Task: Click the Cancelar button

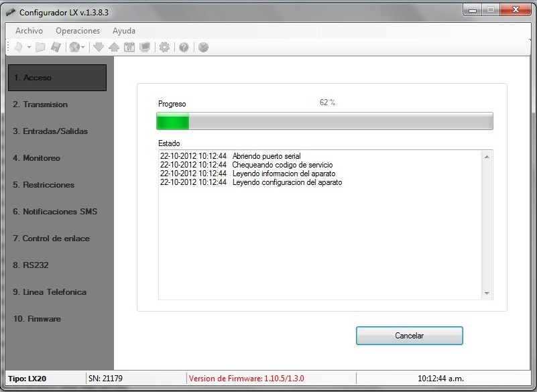Action: click(409, 336)
